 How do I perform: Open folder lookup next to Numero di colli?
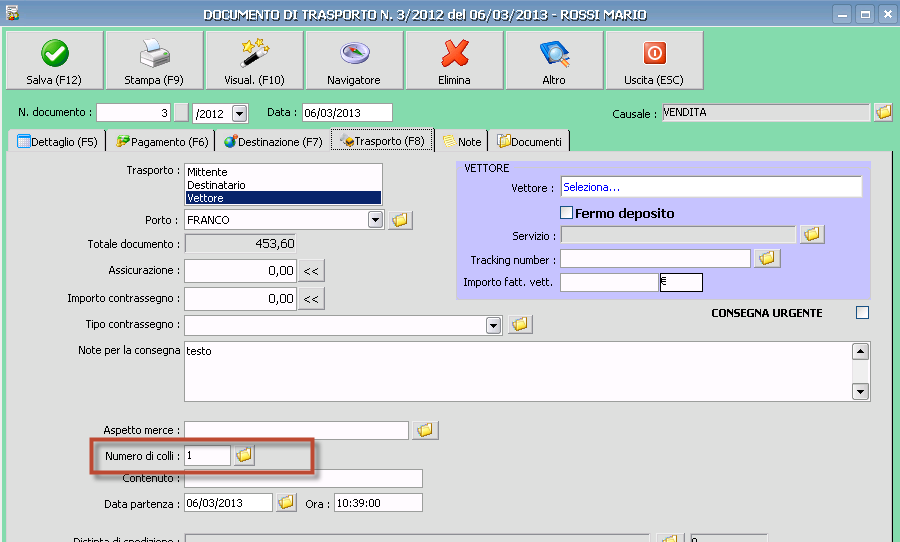pos(244,456)
